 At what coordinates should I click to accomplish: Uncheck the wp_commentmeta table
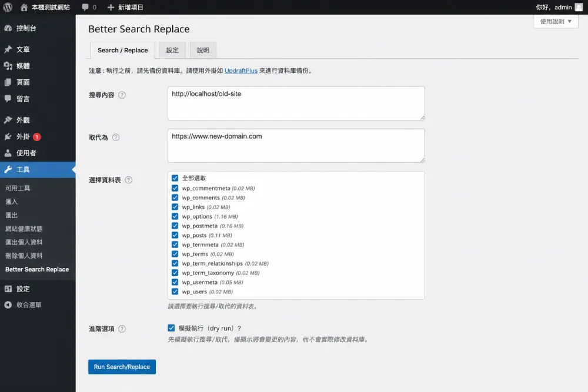pos(175,188)
